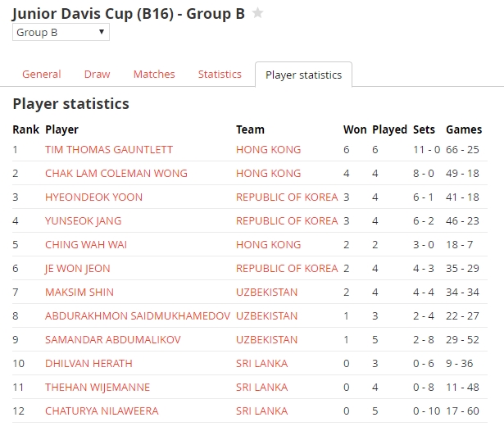This screenshot has height=431, width=504.
Task: View CHATURYA NILAWEERA player profile
Action: 102,411
